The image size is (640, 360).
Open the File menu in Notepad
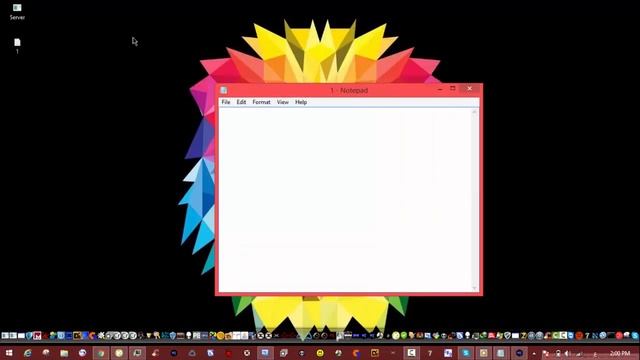(226, 102)
